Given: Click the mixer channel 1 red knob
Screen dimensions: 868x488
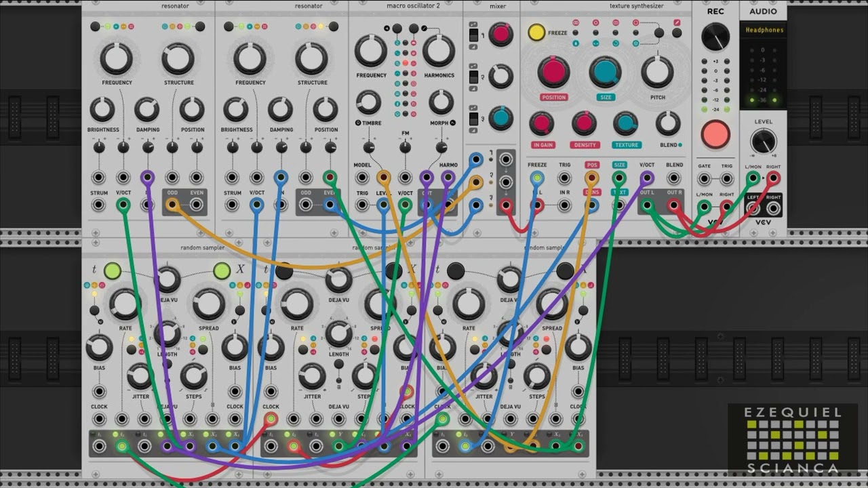Looking at the screenshot, I should pos(500,34).
